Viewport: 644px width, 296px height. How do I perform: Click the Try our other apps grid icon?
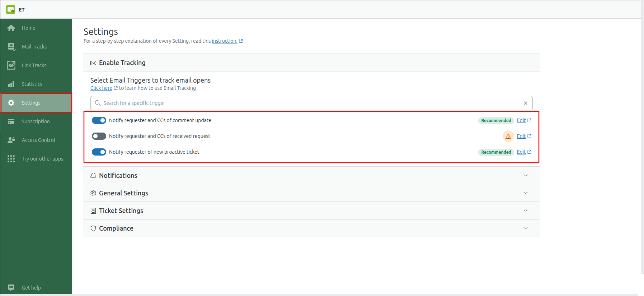(x=11, y=159)
